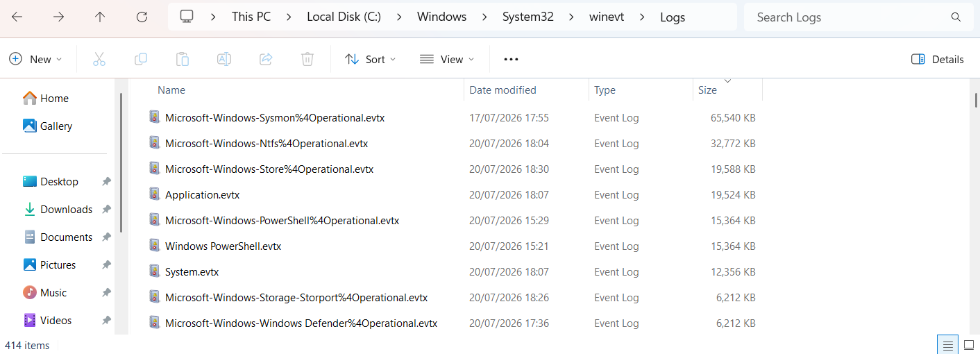Open the New item dropdown
Viewport: 980px width, 354px height.
(35, 59)
